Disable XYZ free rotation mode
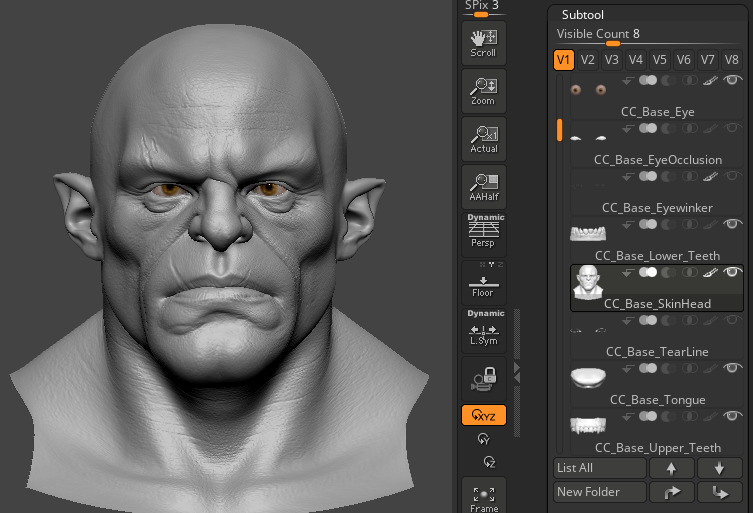This screenshot has height=513, width=753. coord(484,415)
